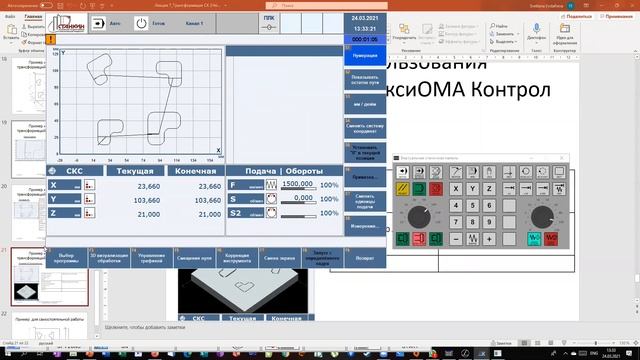The height and width of the screenshot is (360, 640).
Task: Click the change coordinate system softkey
Action: 365,129
